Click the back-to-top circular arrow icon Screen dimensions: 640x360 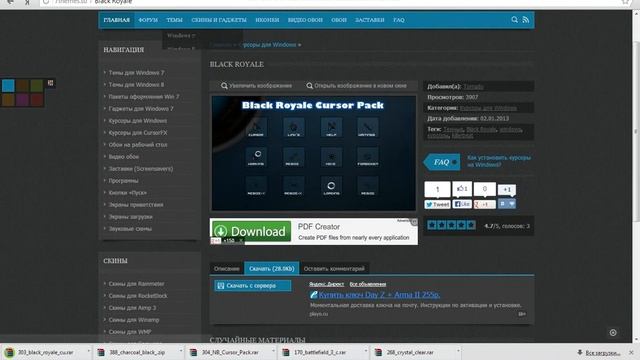[x=613, y=333]
